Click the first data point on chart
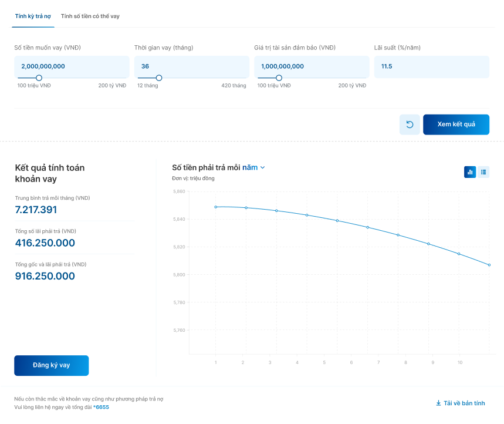Screen dimensions: 504x424 [216, 207]
